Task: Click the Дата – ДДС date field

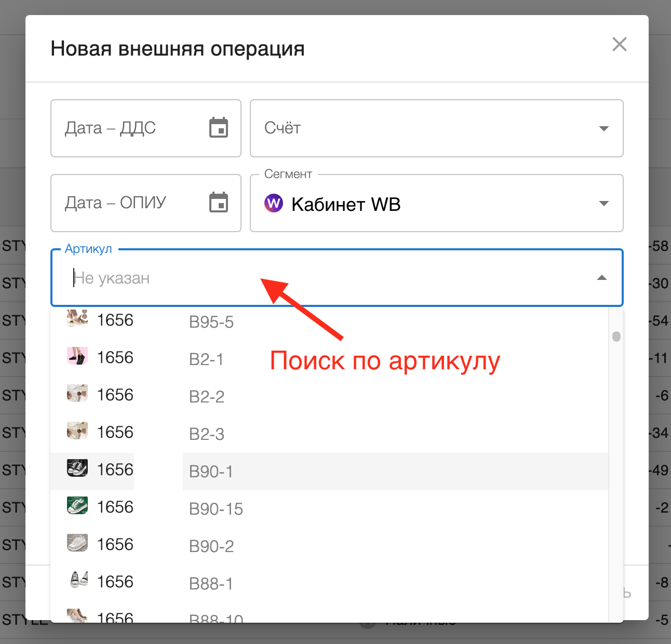Action: coord(146,128)
